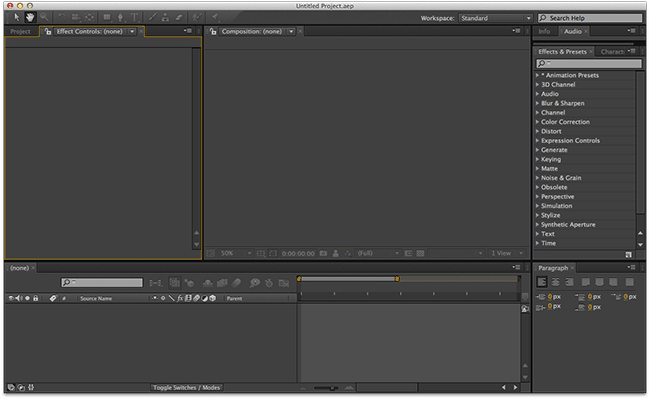Click the current time 0:00:00:00 display
The image size is (650, 399).
coord(298,254)
